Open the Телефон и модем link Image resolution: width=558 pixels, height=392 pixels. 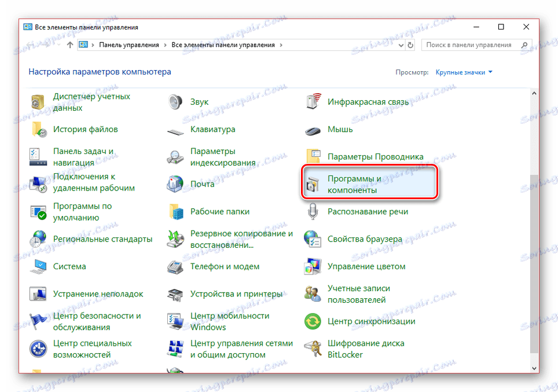pos(225,267)
